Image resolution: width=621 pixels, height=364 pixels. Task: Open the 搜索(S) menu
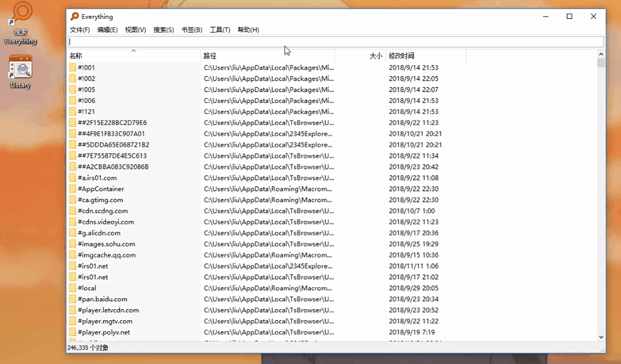pos(163,30)
